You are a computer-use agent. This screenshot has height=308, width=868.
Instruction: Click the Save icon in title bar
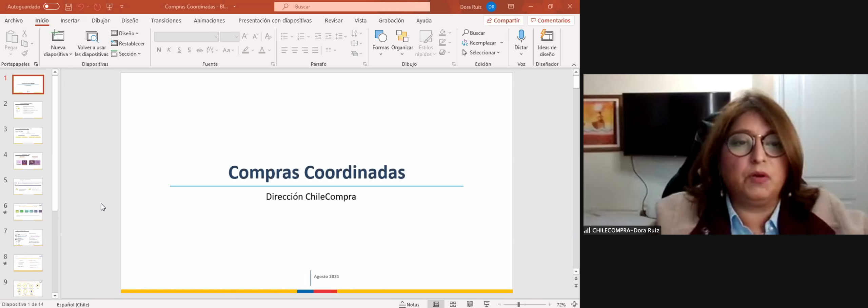point(68,7)
